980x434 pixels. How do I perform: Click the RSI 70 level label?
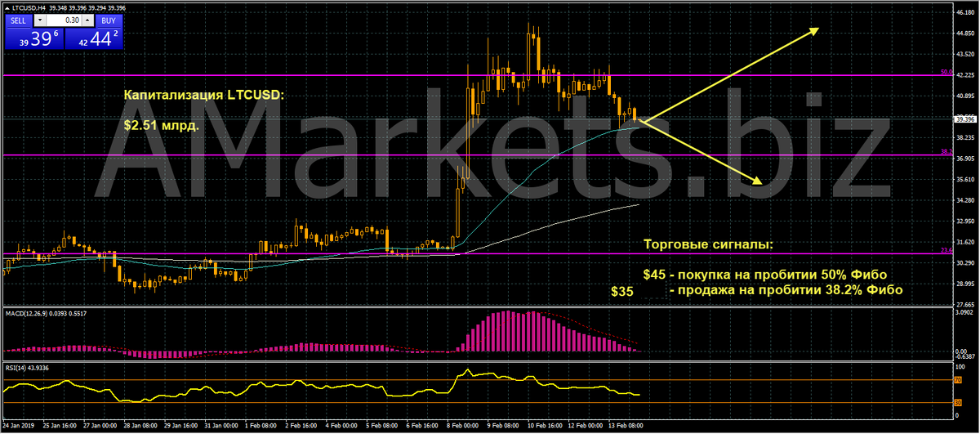pyautogui.click(x=958, y=380)
